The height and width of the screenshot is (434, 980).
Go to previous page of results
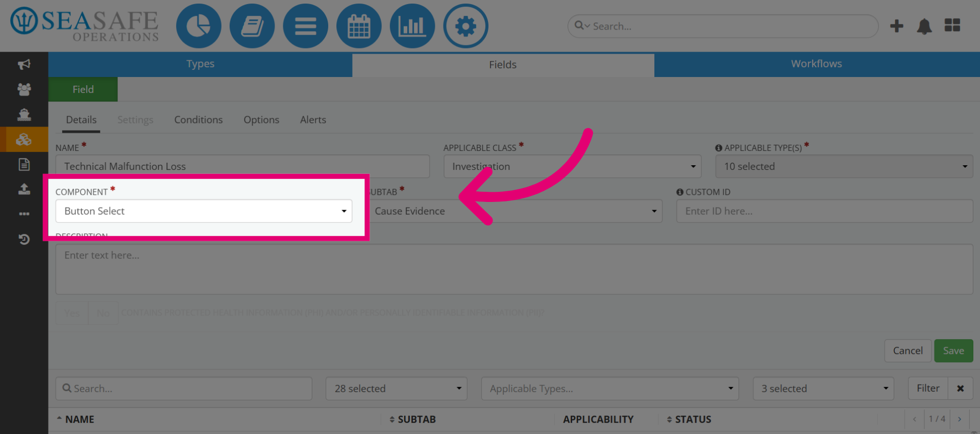click(914, 419)
